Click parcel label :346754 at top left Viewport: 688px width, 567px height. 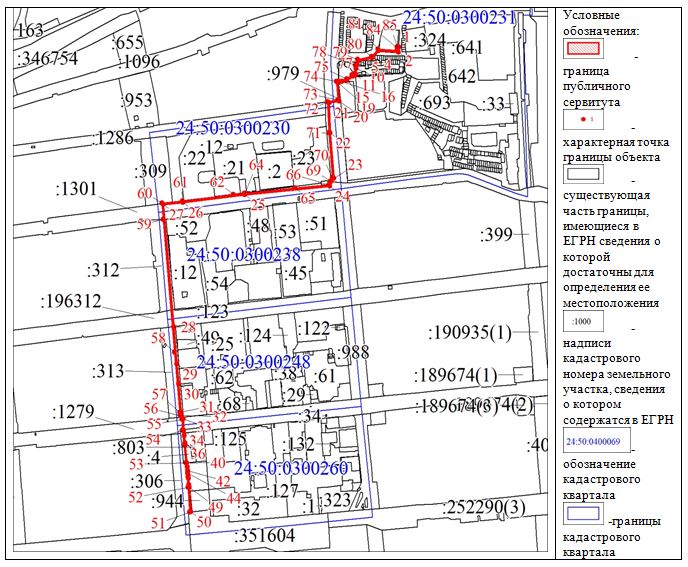point(48,59)
